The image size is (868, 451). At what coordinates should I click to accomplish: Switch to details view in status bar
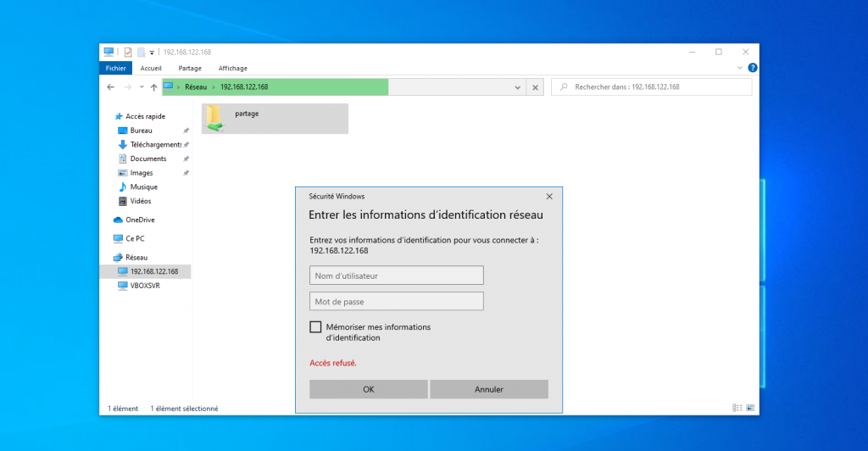(x=737, y=409)
